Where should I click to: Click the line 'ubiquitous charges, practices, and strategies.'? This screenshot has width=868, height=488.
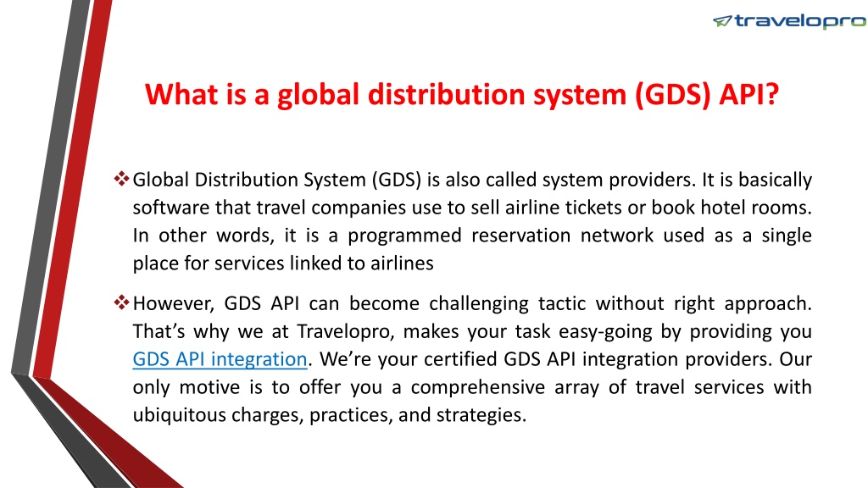pyautogui.click(x=330, y=414)
